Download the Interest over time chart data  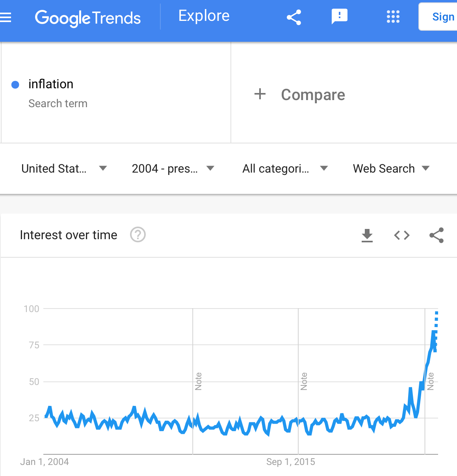click(367, 235)
